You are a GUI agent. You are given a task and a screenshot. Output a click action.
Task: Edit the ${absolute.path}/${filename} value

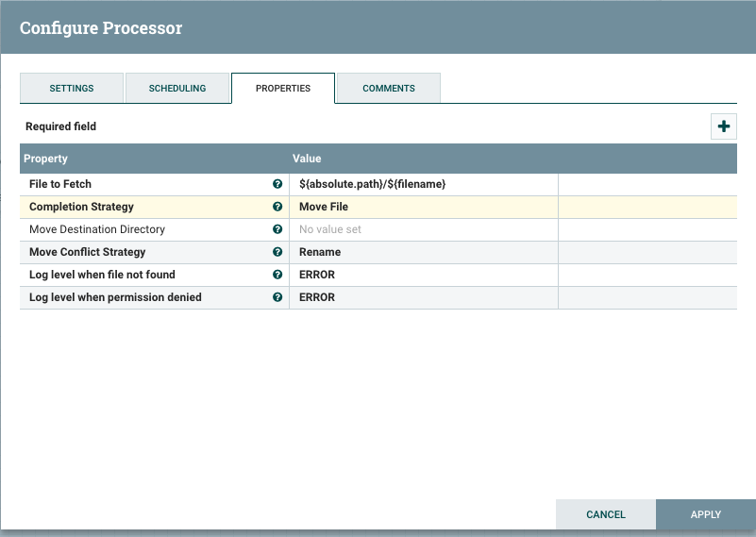pyautogui.click(x=424, y=184)
